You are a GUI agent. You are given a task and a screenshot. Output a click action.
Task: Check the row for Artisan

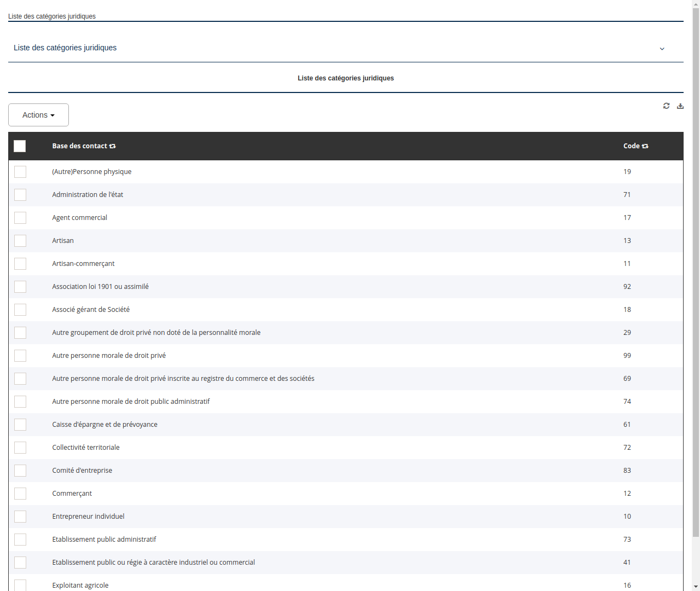pyautogui.click(x=20, y=241)
